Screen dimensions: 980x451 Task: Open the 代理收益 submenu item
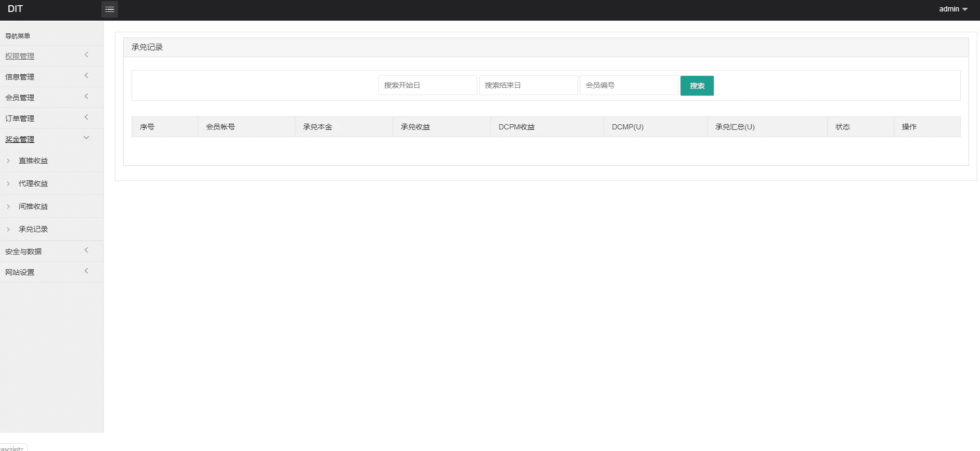pyautogui.click(x=33, y=184)
